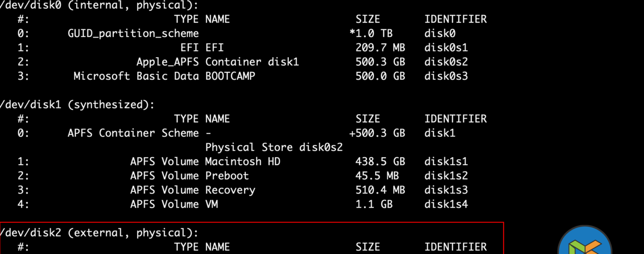Click the *1.0 TB size value
The width and height of the screenshot is (644, 254).
pyautogui.click(x=371, y=34)
